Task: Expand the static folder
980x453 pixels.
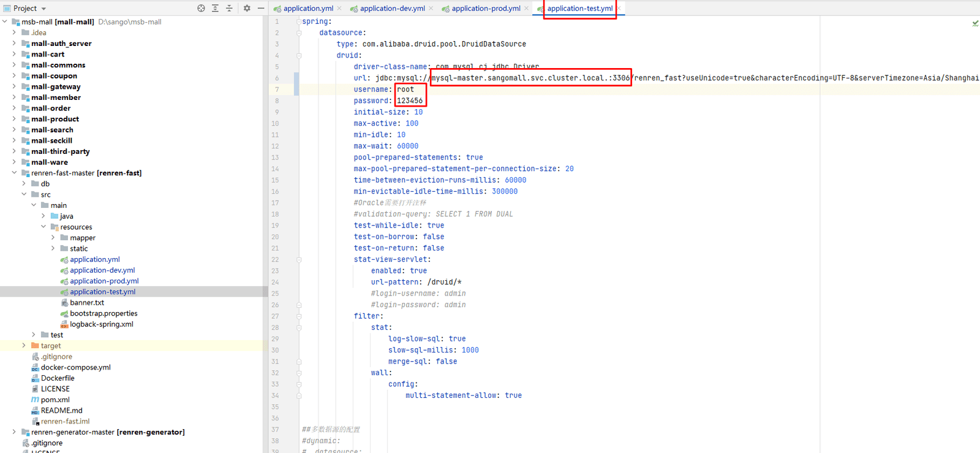Action: (x=53, y=248)
